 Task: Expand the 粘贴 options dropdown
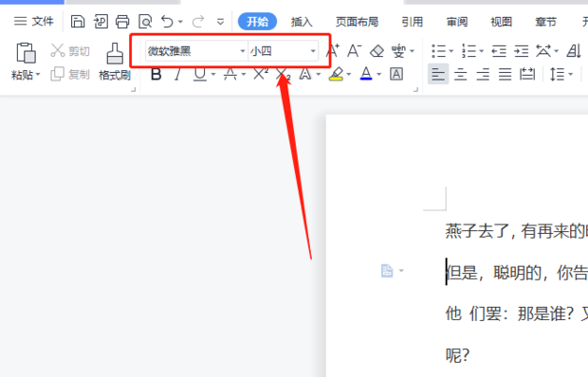pos(38,75)
